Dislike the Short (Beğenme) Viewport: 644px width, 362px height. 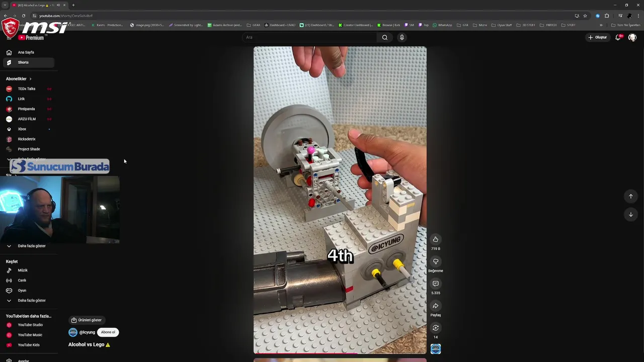click(x=436, y=261)
